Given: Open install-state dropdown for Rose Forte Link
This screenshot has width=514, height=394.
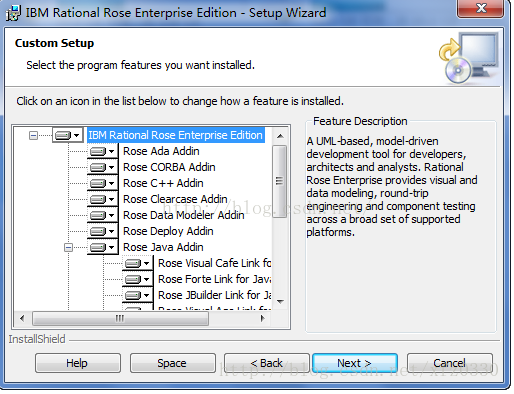Looking at the screenshot, I should 138,279.
